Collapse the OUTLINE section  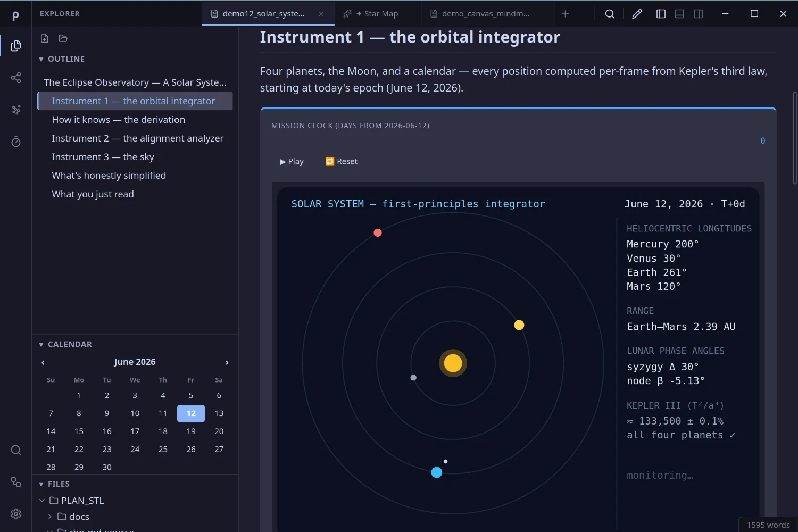pos(41,59)
